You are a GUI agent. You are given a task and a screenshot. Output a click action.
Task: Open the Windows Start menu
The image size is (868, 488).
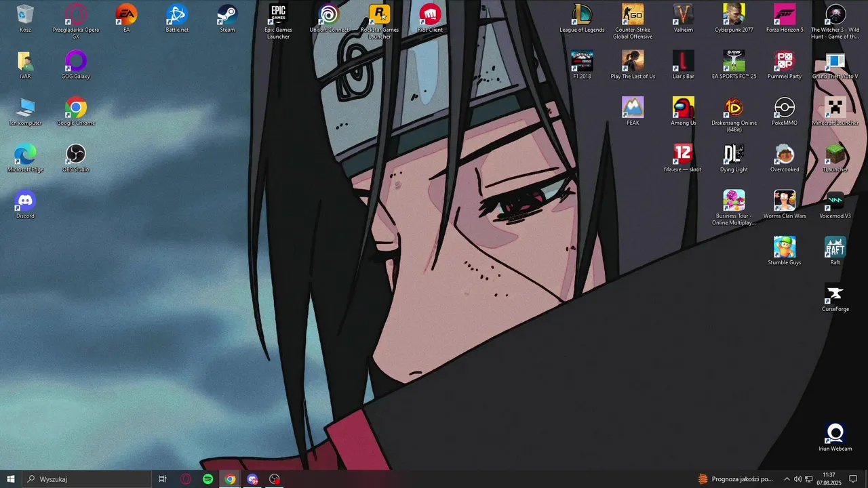click(11, 479)
